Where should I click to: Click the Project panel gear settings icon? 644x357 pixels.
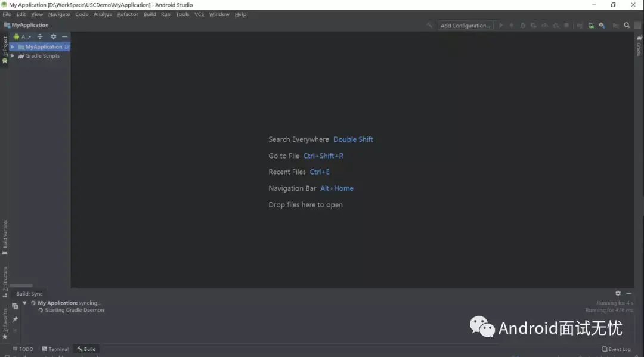coord(54,36)
